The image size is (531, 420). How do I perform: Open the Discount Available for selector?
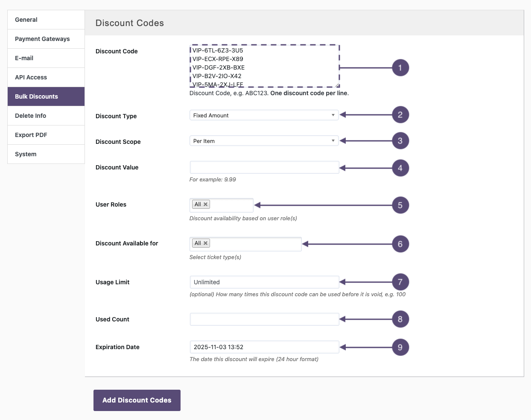point(255,244)
